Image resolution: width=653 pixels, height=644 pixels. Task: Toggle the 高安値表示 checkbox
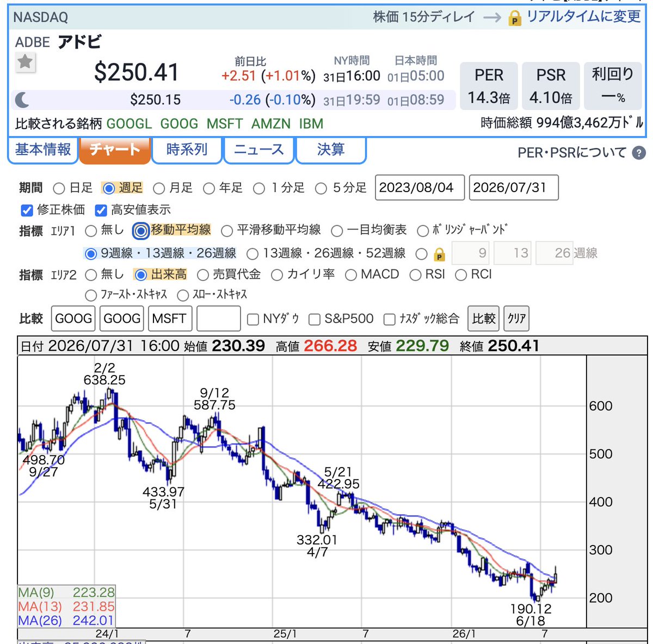[101, 210]
